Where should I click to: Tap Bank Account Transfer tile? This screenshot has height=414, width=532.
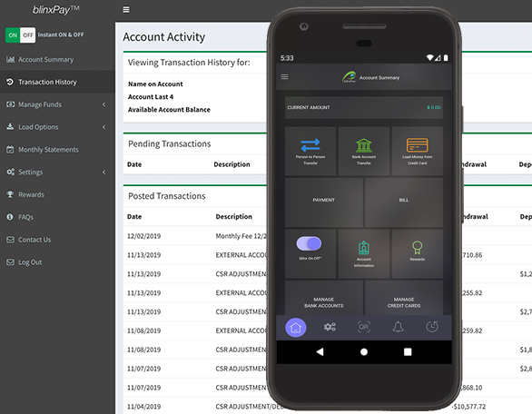coord(364,152)
